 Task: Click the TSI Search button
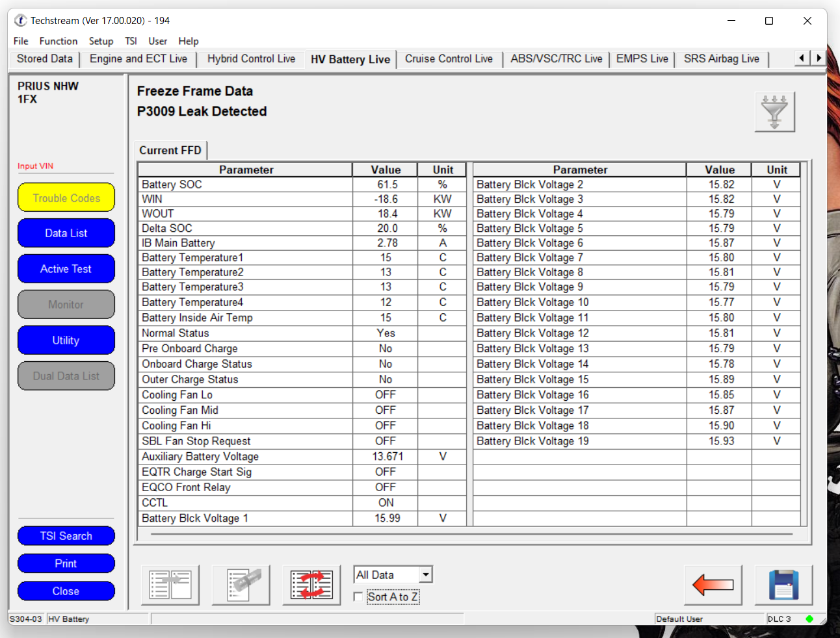pos(66,536)
